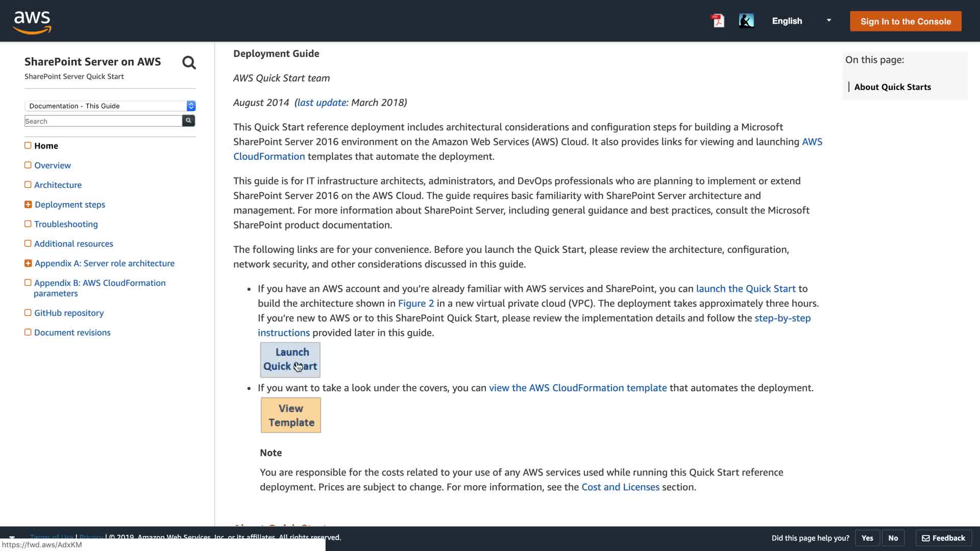Click the Kindle download icon
This screenshot has width=980, height=551.
pyautogui.click(x=746, y=21)
